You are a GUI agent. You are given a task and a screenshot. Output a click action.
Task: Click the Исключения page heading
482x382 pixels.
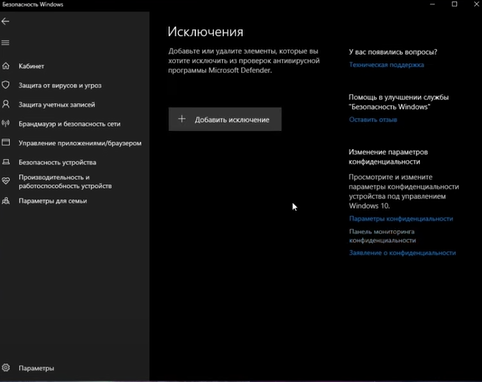[x=205, y=32]
